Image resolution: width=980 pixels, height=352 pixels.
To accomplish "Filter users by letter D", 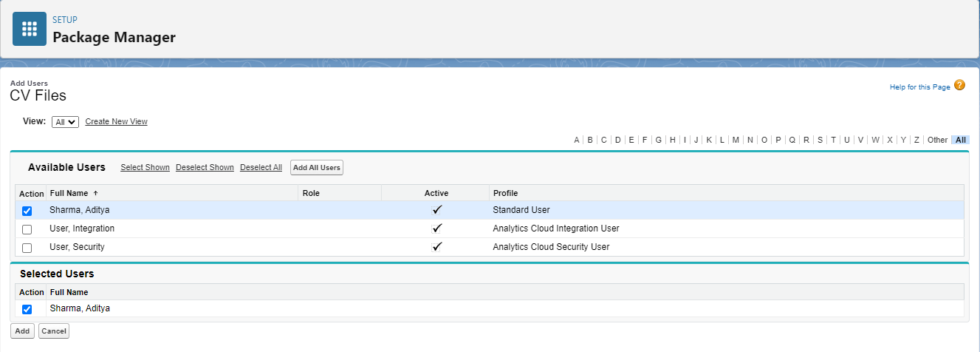I will 617,140.
